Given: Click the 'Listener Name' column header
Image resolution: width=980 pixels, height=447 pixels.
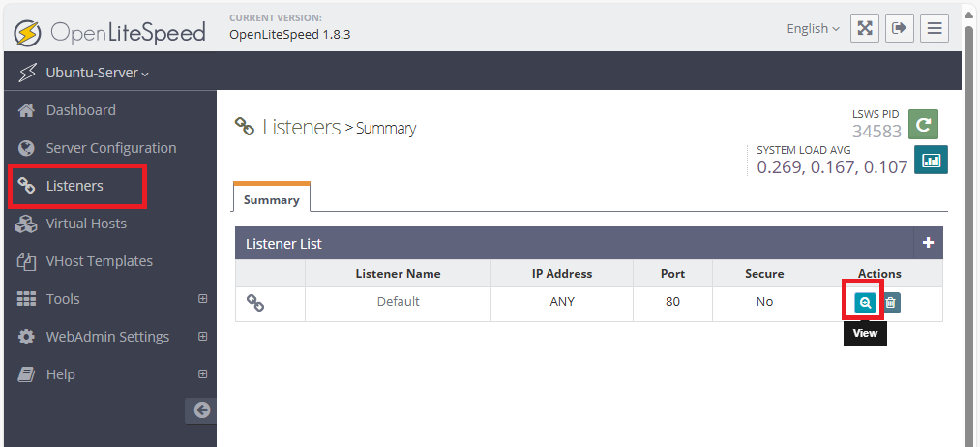Looking at the screenshot, I should coord(399,273).
